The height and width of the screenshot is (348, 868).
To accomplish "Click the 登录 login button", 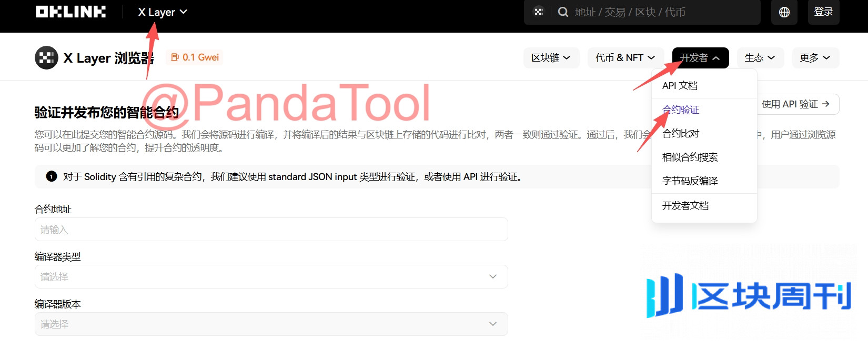I will pyautogui.click(x=823, y=12).
